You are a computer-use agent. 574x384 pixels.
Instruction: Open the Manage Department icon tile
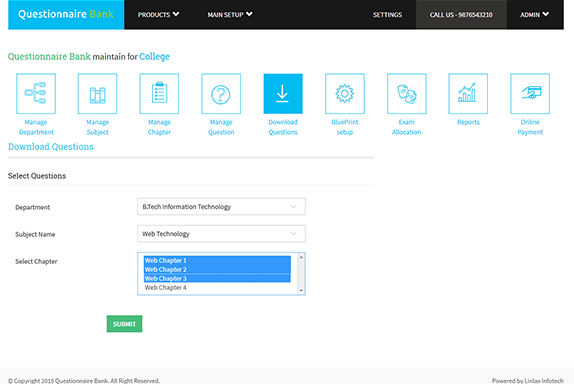(36, 94)
